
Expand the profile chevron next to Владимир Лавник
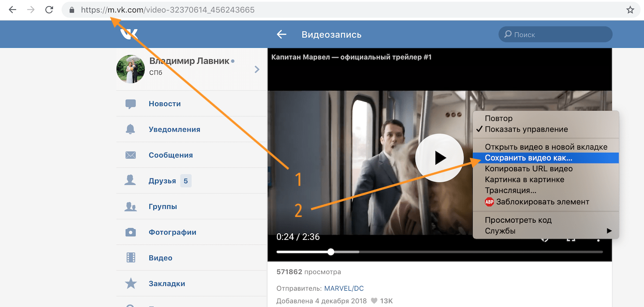pyautogui.click(x=257, y=69)
